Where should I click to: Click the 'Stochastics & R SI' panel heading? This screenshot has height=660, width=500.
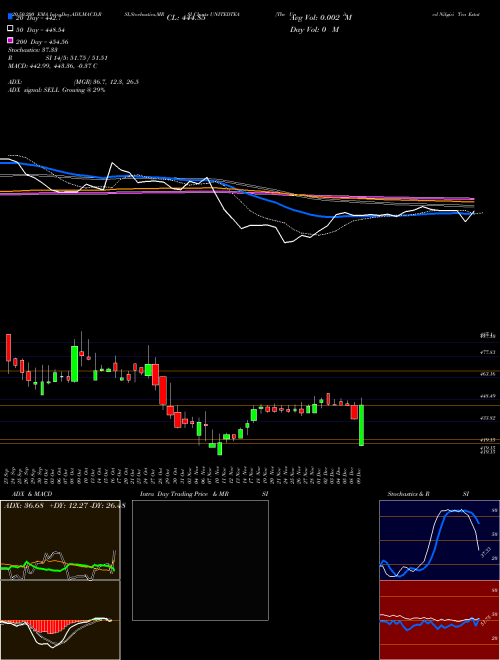[x=428, y=494]
